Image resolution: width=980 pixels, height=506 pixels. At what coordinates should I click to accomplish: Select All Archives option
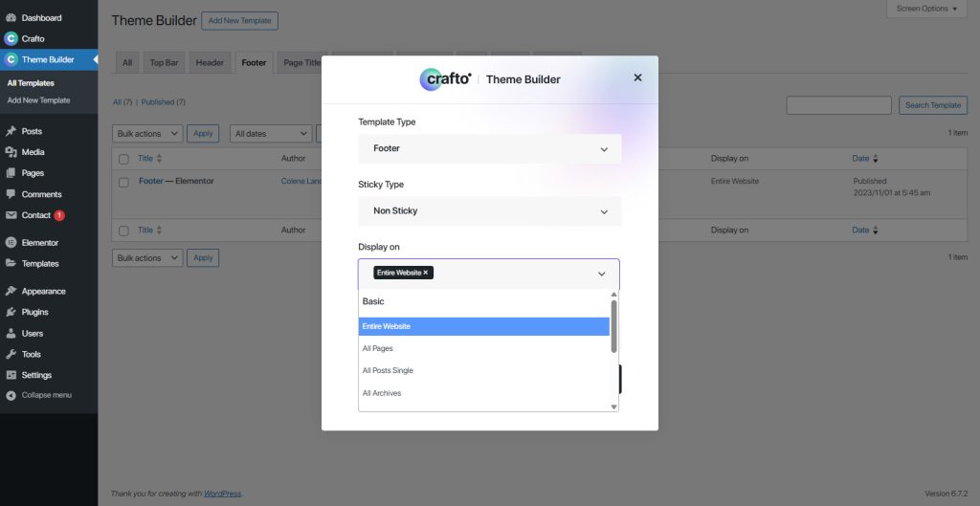(x=483, y=393)
